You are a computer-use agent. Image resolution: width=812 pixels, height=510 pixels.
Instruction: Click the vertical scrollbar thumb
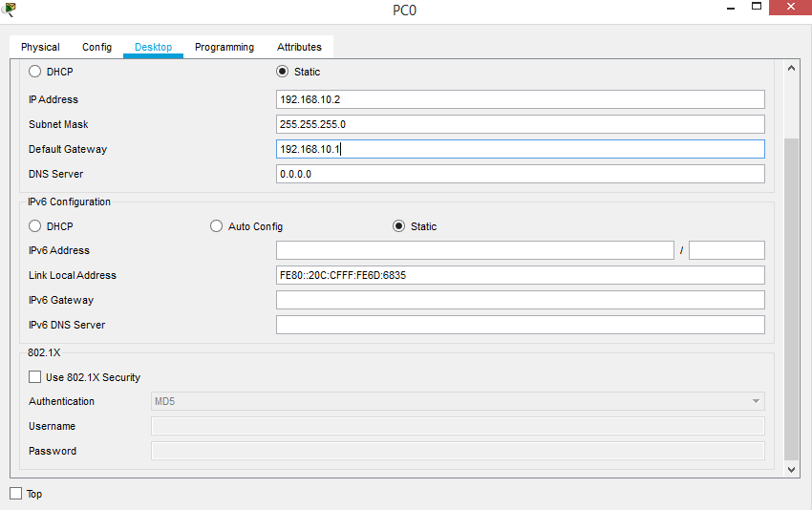(791, 299)
